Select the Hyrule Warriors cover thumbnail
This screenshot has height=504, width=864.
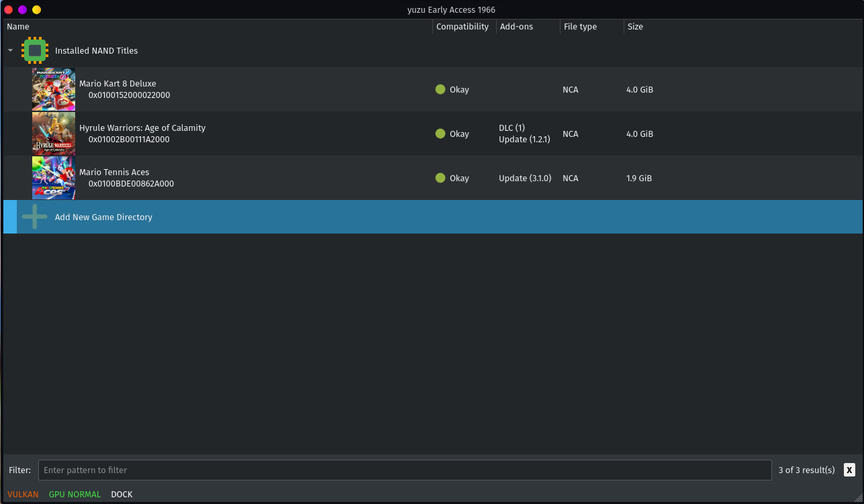tap(54, 134)
